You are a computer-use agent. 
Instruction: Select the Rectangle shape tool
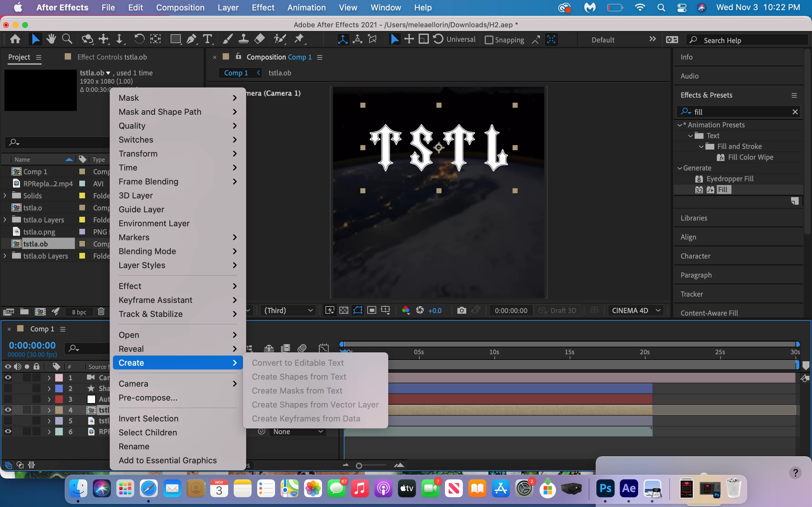coord(175,39)
